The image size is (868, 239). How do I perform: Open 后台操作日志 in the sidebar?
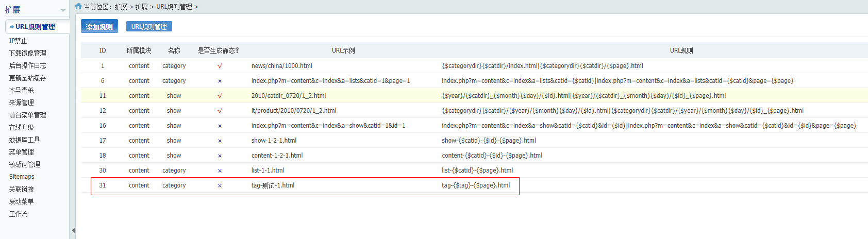(27, 65)
